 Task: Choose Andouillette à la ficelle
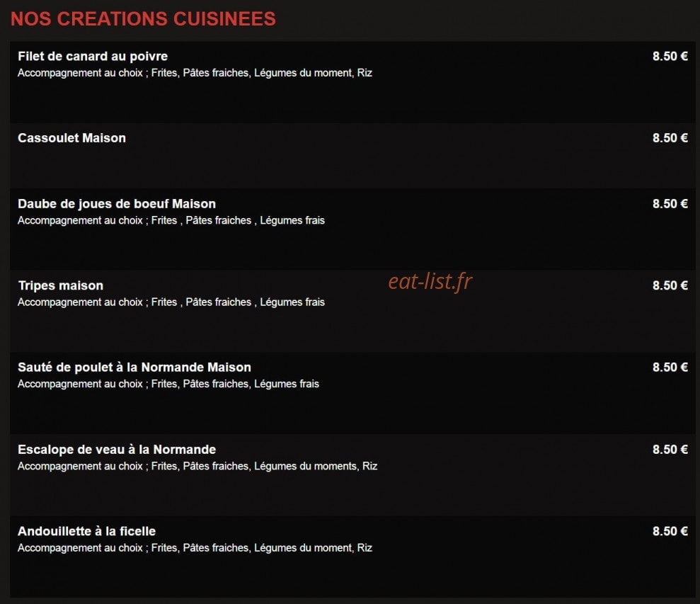pyautogui.click(x=86, y=531)
